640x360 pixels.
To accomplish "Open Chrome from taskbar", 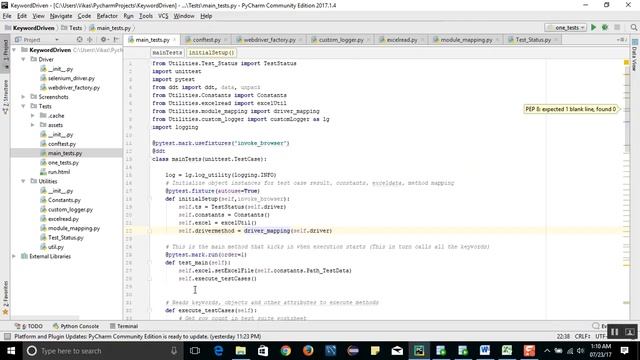I will [285, 351].
